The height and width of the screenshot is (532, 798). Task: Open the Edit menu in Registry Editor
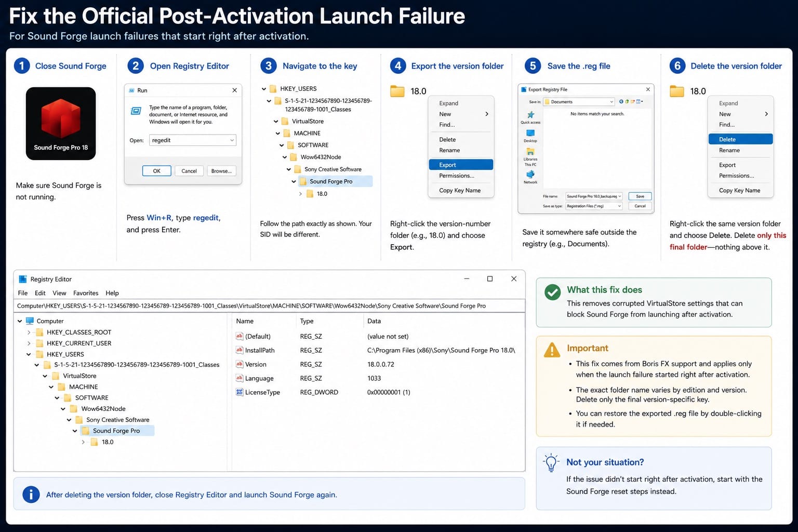pyautogui.click(x=40, y=293)
